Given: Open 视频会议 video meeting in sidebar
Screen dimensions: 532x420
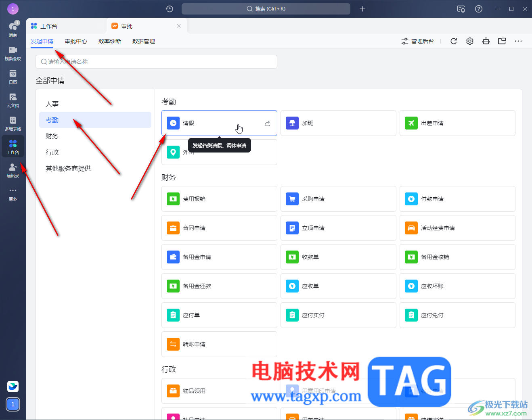Looking at the screenshot, I should point(13,53).
